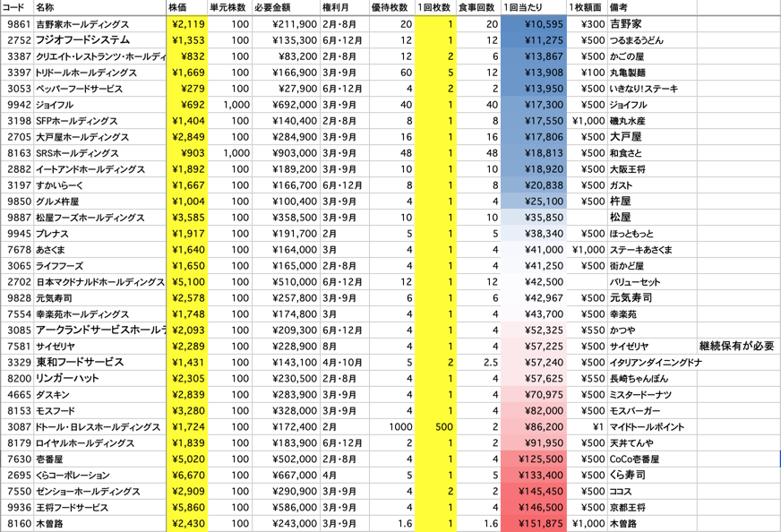This screenshot has width=781, height=532.
Task: Click the マイドトールポイント remarks cell
Action: tap(652, 427)
